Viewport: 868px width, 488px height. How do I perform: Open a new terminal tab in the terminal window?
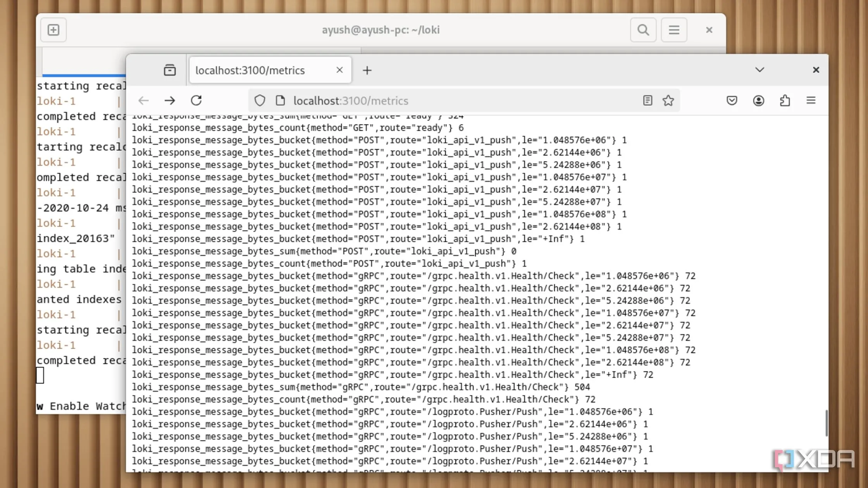coord(53,30)
